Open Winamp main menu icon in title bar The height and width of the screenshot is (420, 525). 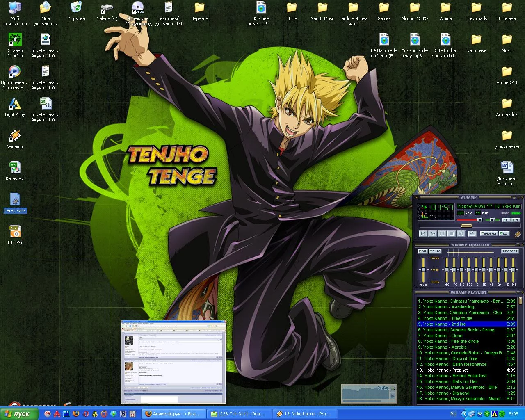(x=416, y=197)
